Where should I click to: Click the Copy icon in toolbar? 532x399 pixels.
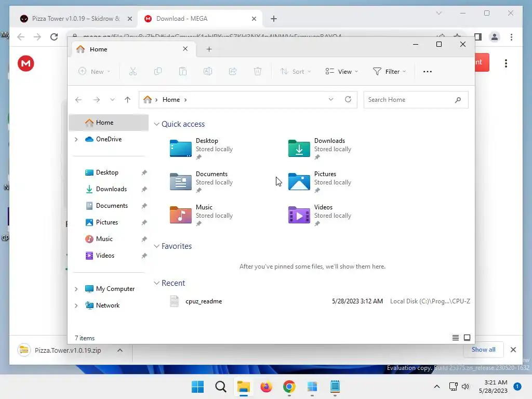[158, 71]
